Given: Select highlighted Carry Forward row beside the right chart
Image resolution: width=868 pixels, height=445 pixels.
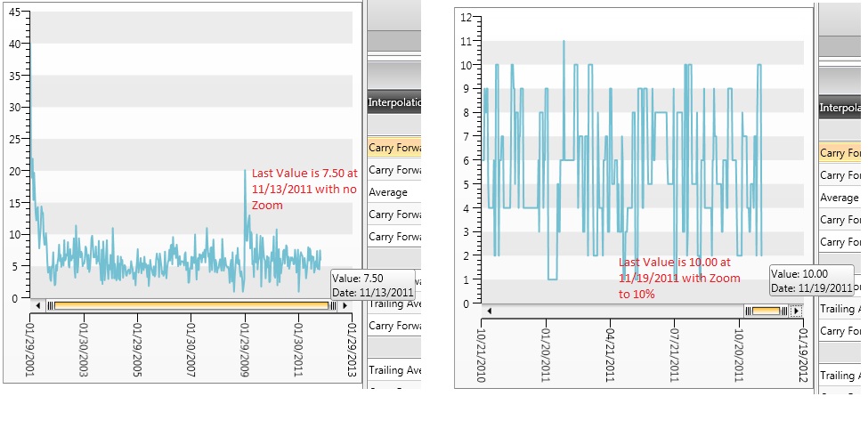Looking at the screenshot, I should click(840, 153).
